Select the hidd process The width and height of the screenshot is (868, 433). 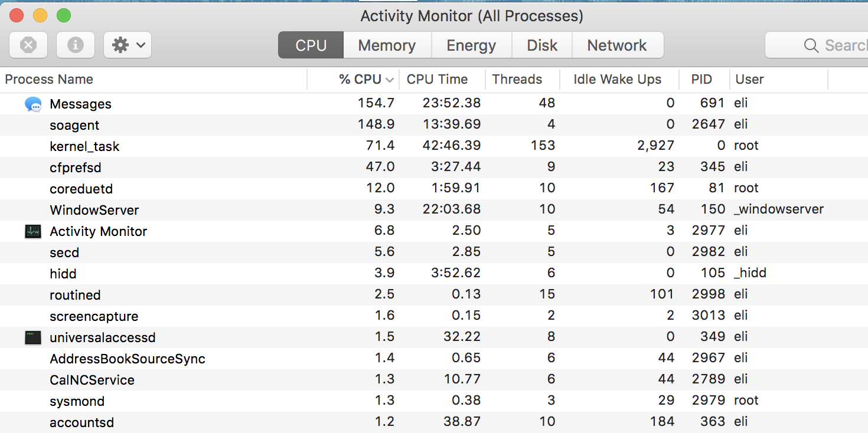pyautogui.click(x=63, y=274)
